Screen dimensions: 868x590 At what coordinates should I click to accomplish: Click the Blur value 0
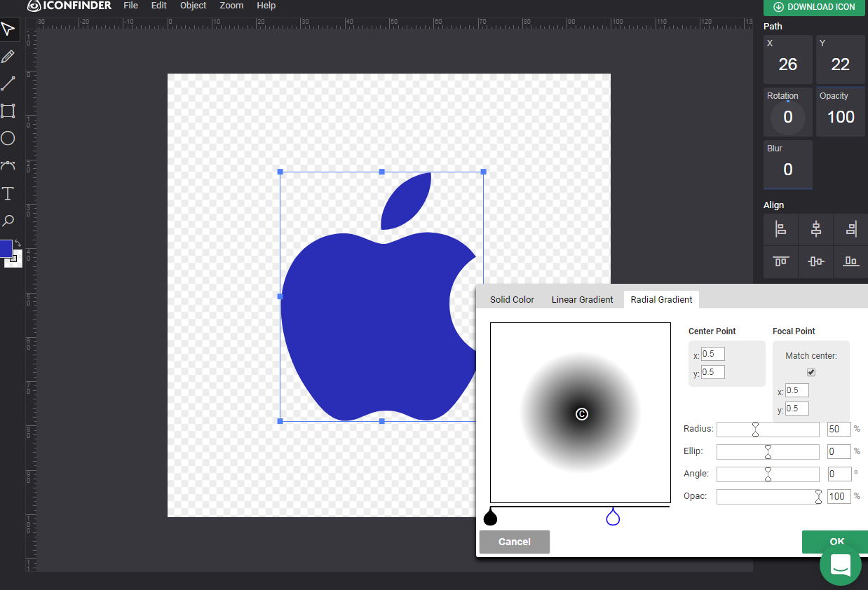pyautogui.click(x=788, y=170)
